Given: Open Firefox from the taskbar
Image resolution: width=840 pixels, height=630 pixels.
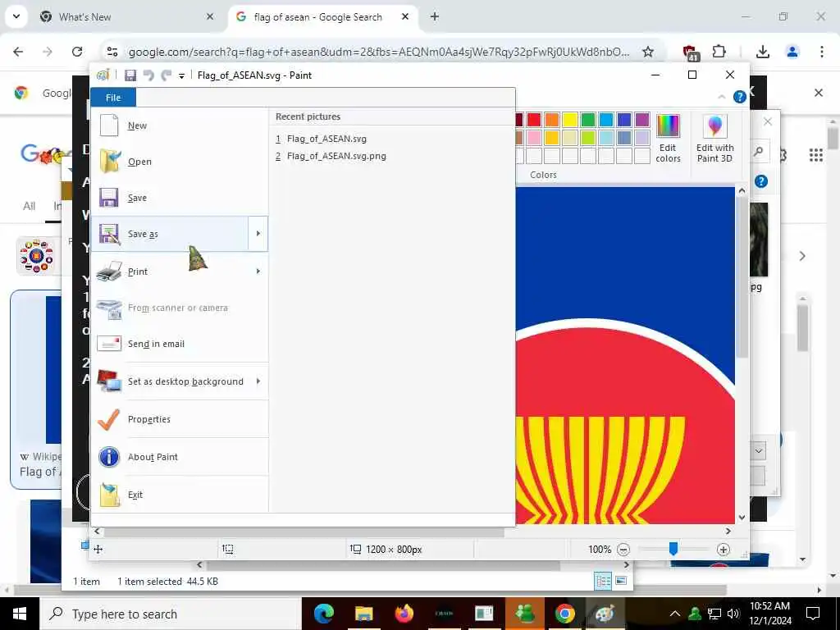Looking at the screenshot, I should click(x=404, y=614).
